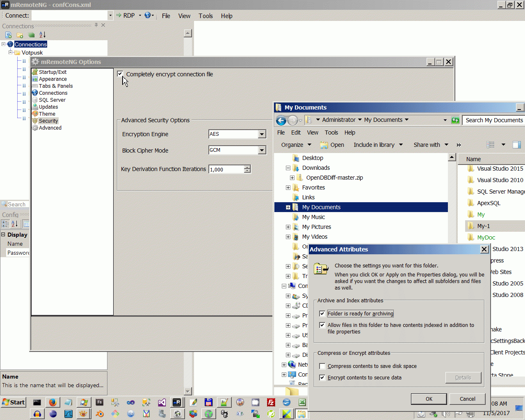525x420 pixels.
Task: Click the Name column header in Explorer
Action: pos(491,159)
